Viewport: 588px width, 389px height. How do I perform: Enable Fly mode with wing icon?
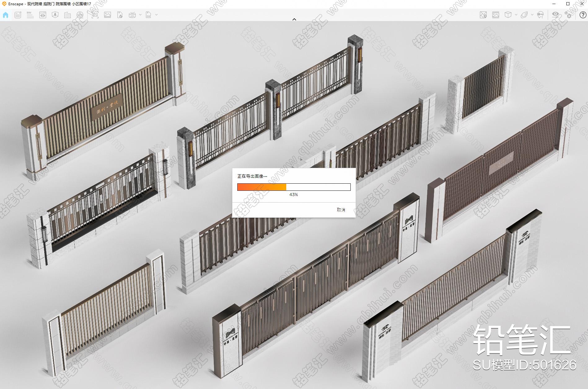pos(524,15)
